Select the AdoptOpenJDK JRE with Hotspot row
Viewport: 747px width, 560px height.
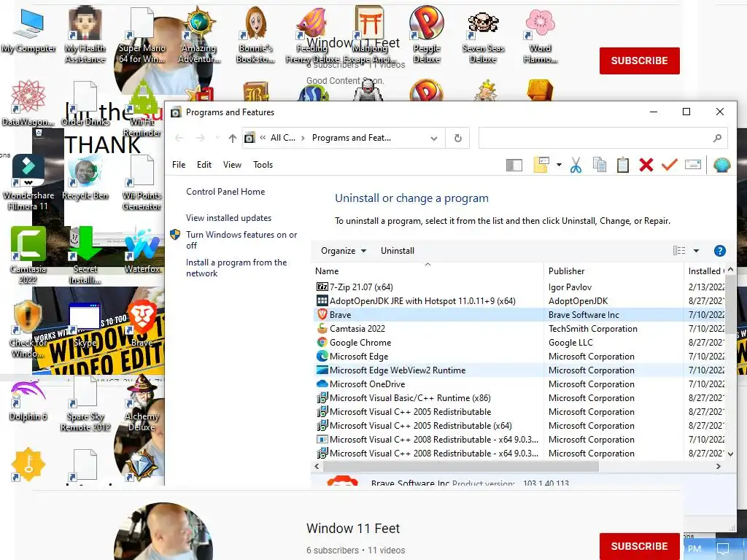(519, 301)
